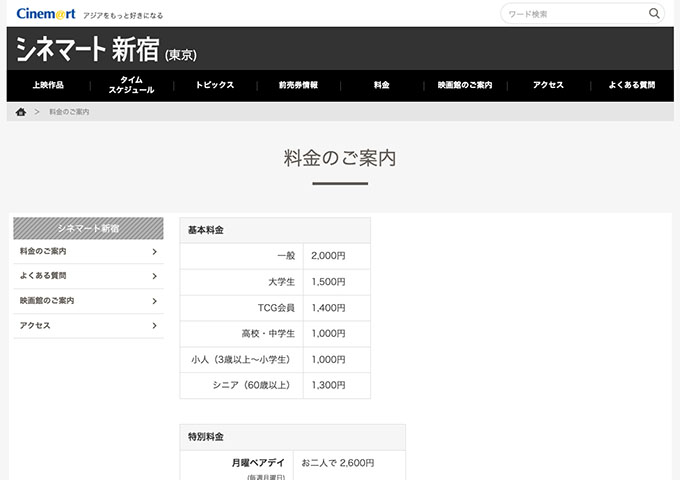Click the chevron beside sidebar アクセス
Image resolution: width=680 pixels, height=480 pixels.
(154, 326)
